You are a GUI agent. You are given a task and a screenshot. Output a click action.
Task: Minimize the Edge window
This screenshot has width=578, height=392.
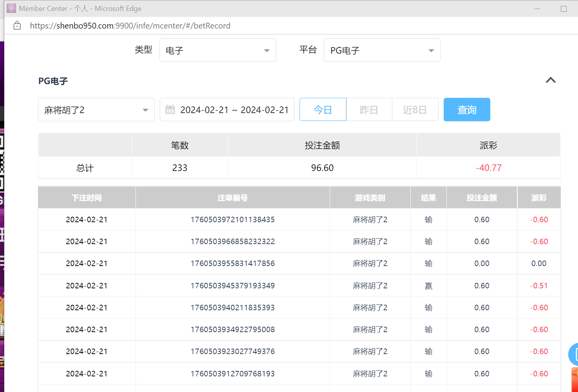(x=537, y=9)
